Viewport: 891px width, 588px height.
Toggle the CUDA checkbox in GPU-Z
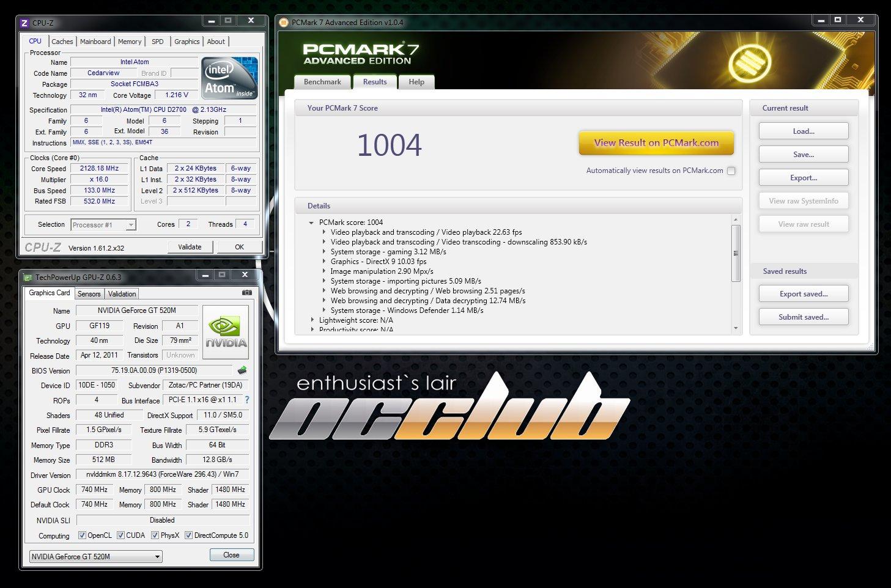pos(120,535)
